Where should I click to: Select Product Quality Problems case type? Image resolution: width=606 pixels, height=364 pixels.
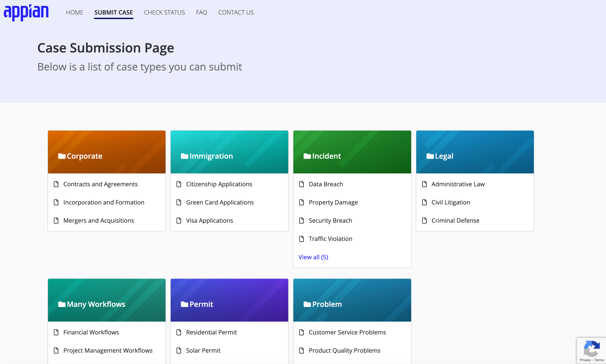pyautogui.click(x=344, y=350)
